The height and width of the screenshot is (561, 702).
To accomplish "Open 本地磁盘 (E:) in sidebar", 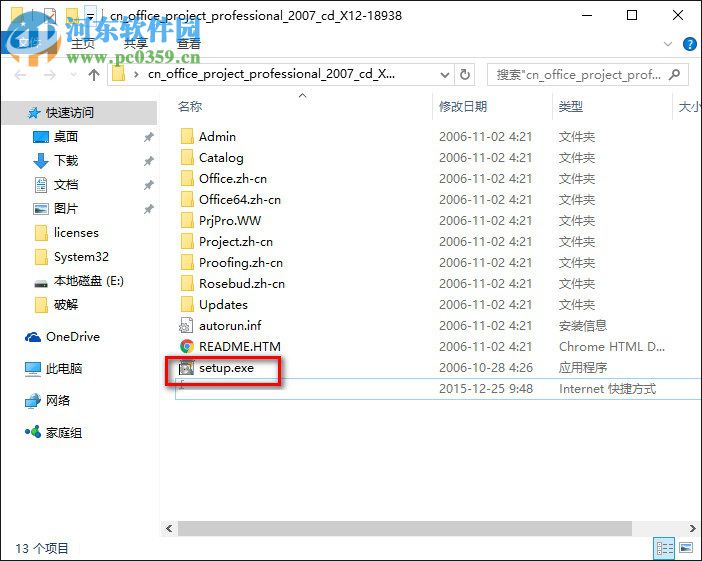I will (x=89, y=281).
